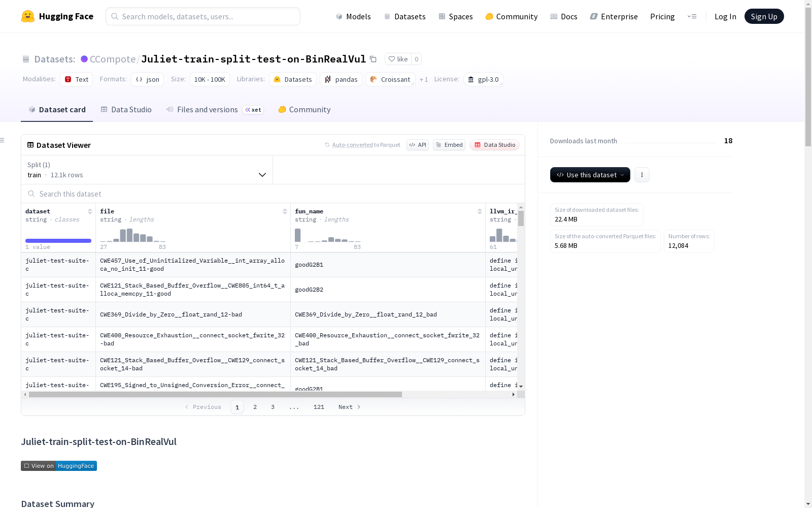Image resolution: width=812 pixels, height=508 pixels.
Task: Click the Croissant library tag
Action: tap(390, 79)
